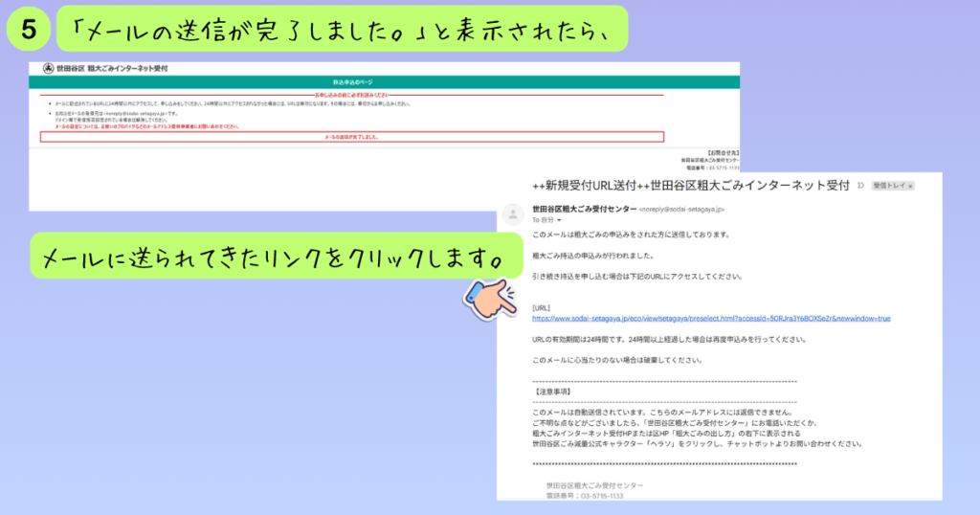Click the line 粗大ごみ持込の申込みが行われました。
Screen dimensions: 980x515
tap(593, 256)
